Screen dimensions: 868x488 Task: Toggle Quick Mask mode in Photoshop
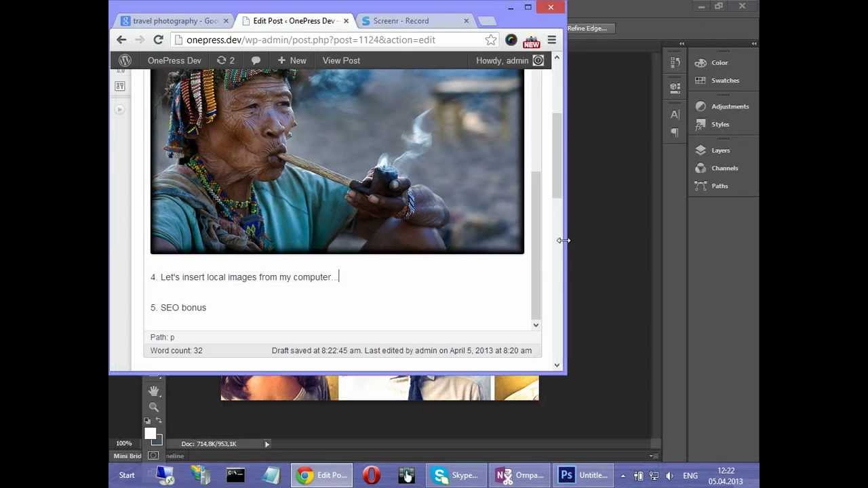[153, 456]
